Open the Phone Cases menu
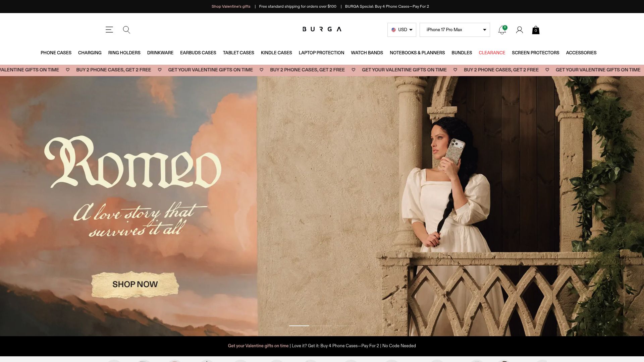 click(x=56, y=53)
